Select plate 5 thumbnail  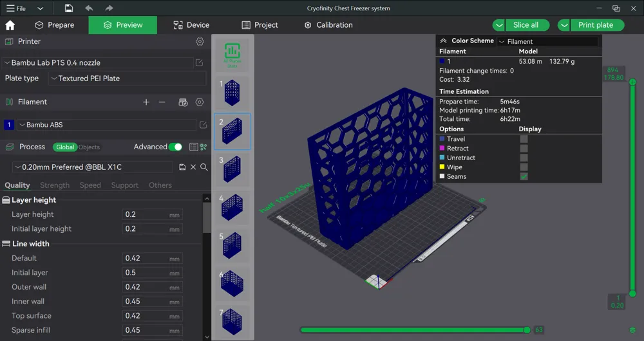click(x=232, y=245)
